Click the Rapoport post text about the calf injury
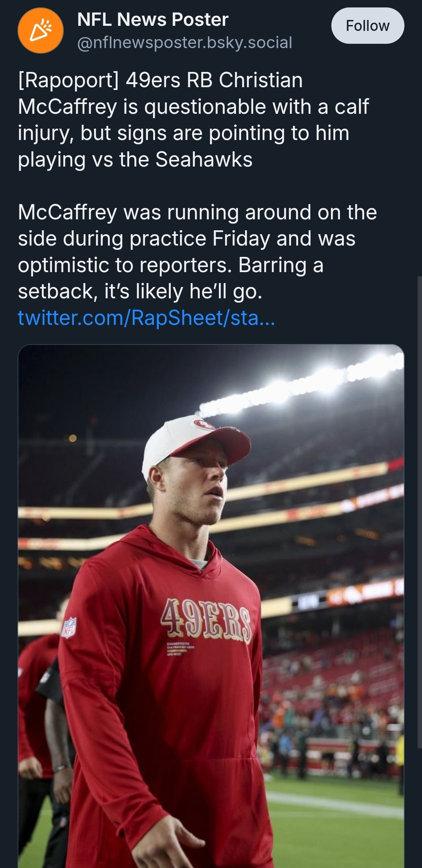422x868 pixels. click(193, 120)
